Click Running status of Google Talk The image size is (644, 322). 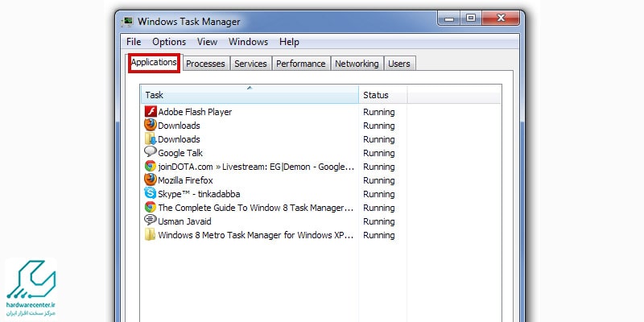tap(378, 153)
